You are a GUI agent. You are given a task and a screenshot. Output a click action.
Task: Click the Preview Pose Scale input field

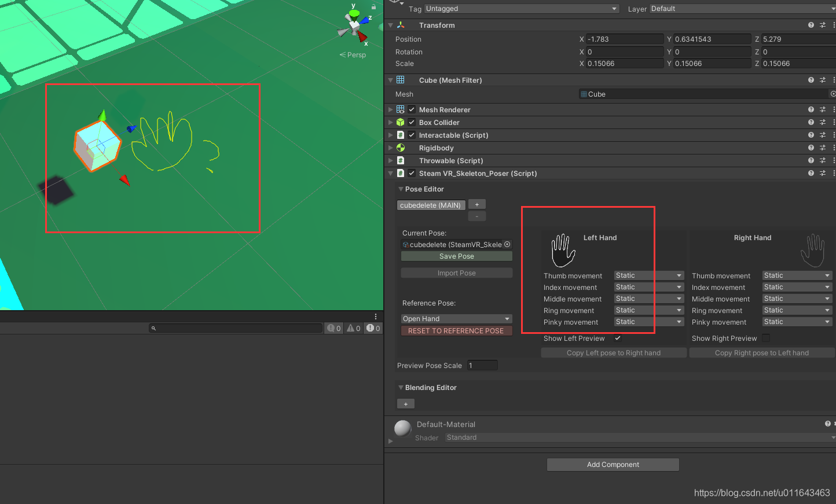(x=482, y=365)
